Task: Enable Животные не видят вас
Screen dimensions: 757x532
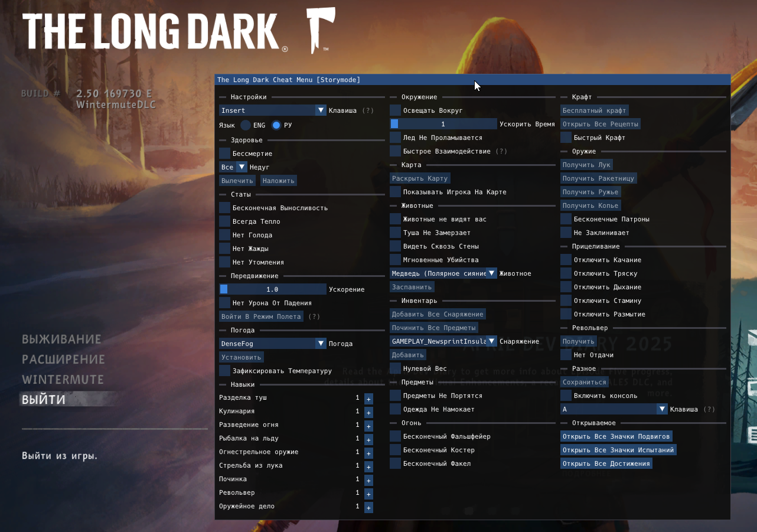Action: [x=394, y=218]
